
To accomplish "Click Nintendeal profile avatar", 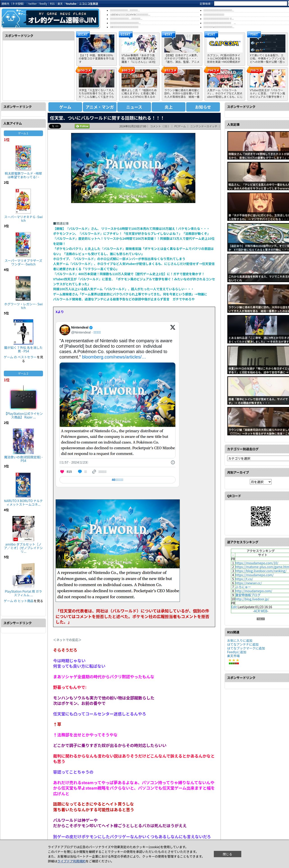I will coord(65,329).
